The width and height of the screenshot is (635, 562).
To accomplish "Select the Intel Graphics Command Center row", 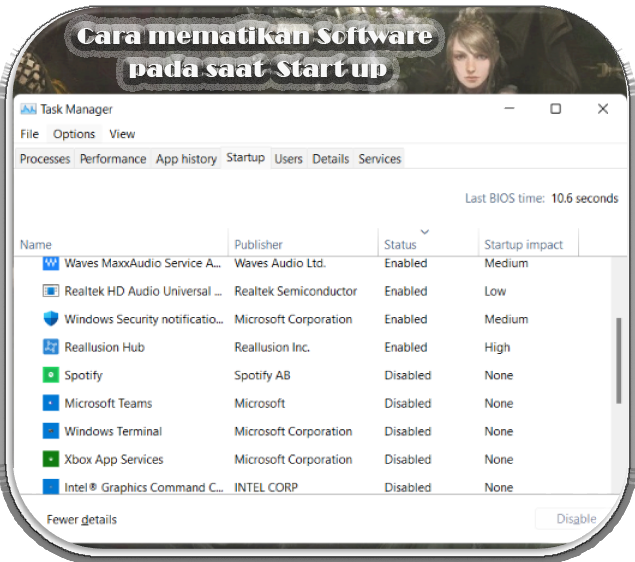I will click(x=312, y=487).
